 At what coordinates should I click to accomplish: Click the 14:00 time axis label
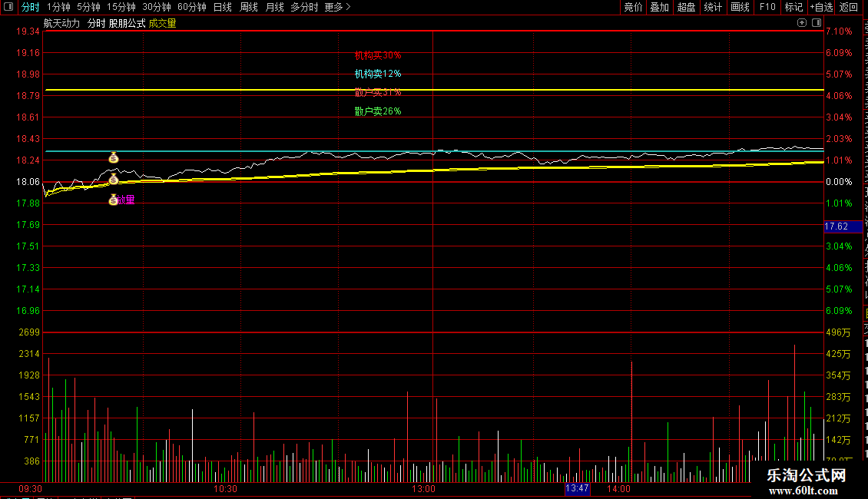click(618, 489)
